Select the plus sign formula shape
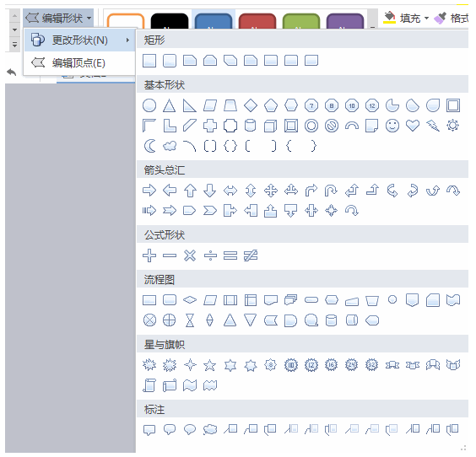 (149, 255)
